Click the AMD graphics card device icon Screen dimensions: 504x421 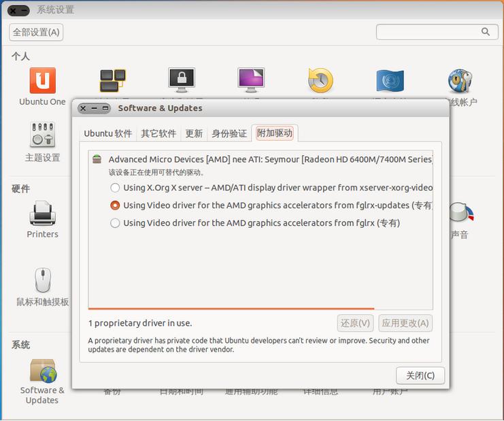pyautogui.click(x=97, y=159)
